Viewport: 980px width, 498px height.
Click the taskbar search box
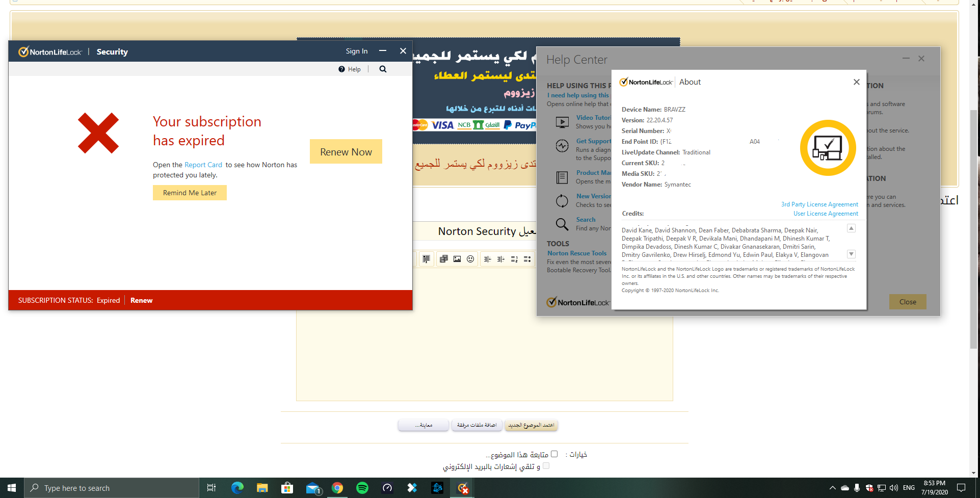pyautogui.click(x=112, y=488)
